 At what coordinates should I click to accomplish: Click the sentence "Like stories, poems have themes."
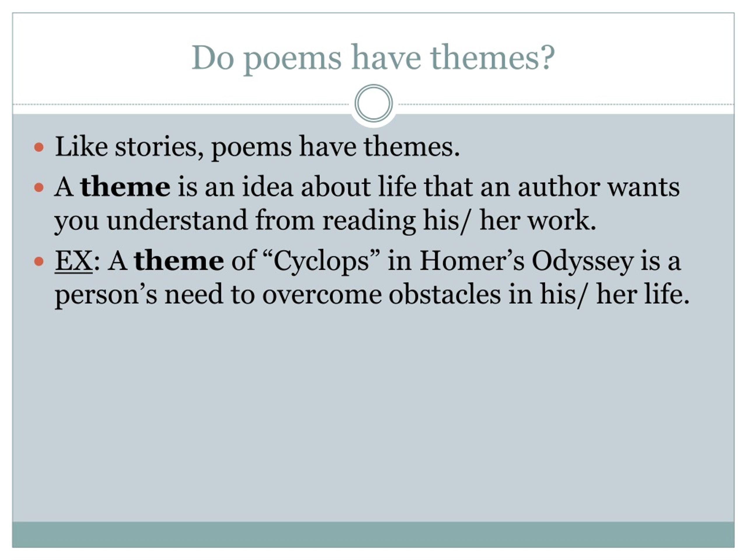click(257, 148)
